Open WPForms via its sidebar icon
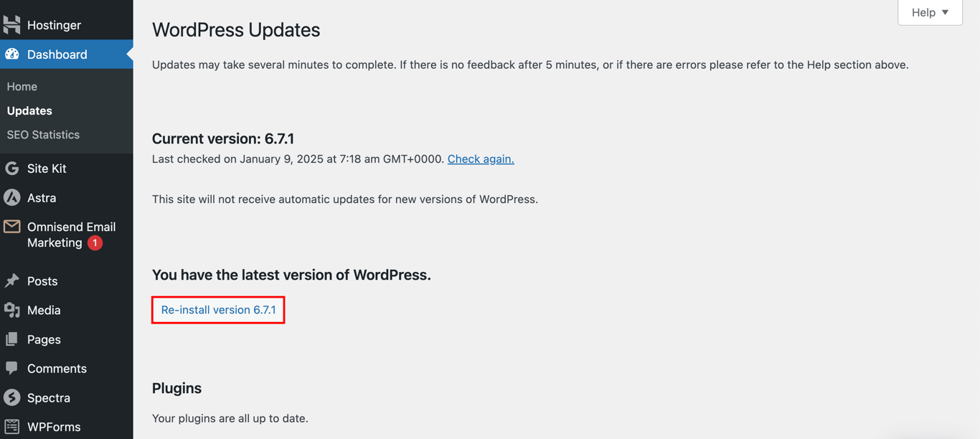 pyautogui.click(x=12, y=426)
